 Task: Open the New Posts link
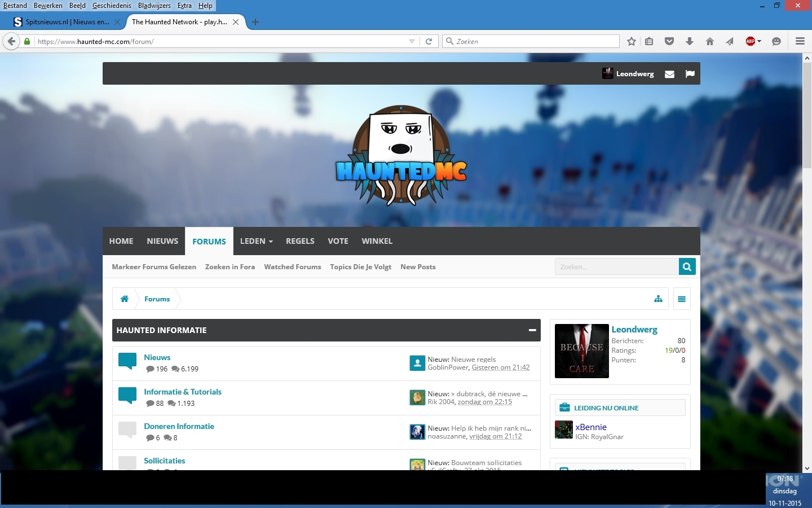coord(418,267)
